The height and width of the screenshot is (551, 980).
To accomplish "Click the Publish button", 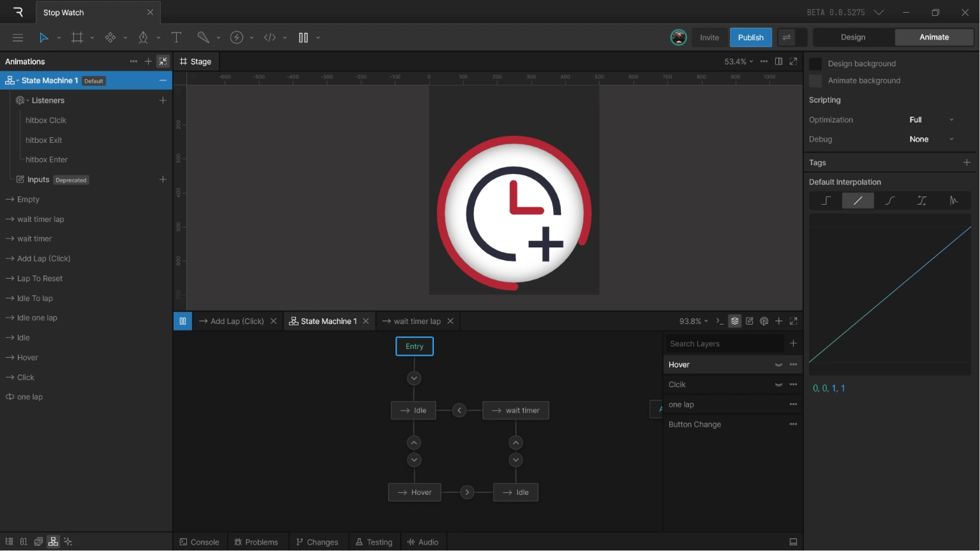I will (x=750, y=37).
